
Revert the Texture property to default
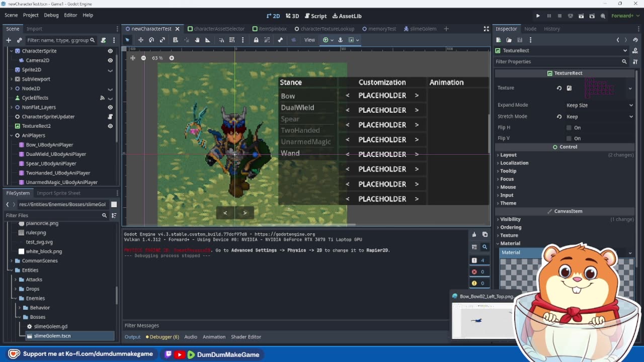pos(559,88)
